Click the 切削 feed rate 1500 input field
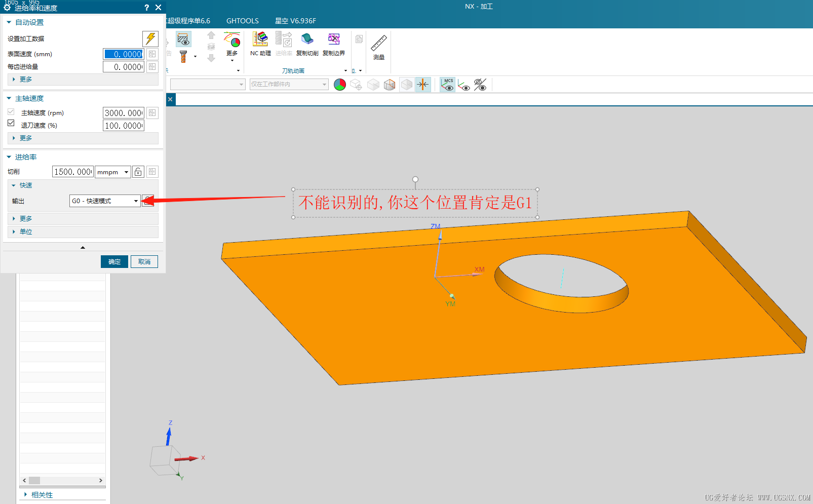Image resolution: width=813 pixels, height=504 pixels. [x=73, y=172]
